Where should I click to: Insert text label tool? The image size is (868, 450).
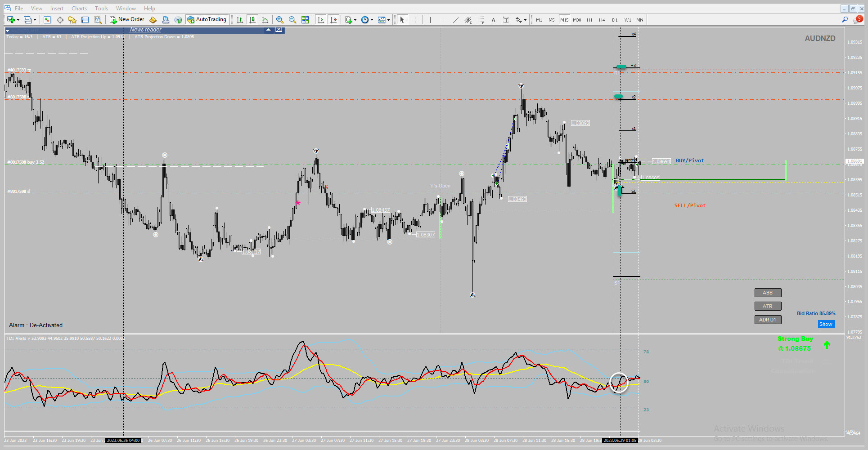pos(506,20)
